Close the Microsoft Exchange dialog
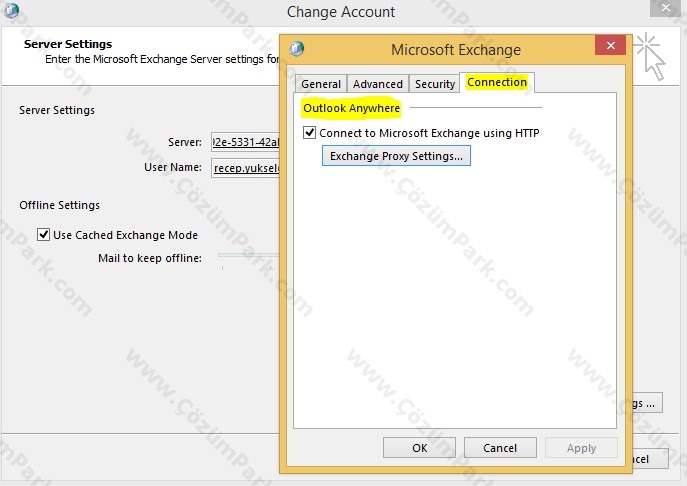The height and width of the screenshot is (486, 687). pyautogui.click(x=610, y=45)
